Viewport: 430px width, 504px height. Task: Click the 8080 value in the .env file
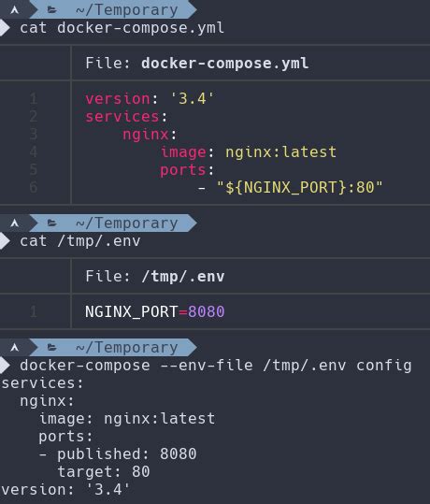tap(206, 311)
